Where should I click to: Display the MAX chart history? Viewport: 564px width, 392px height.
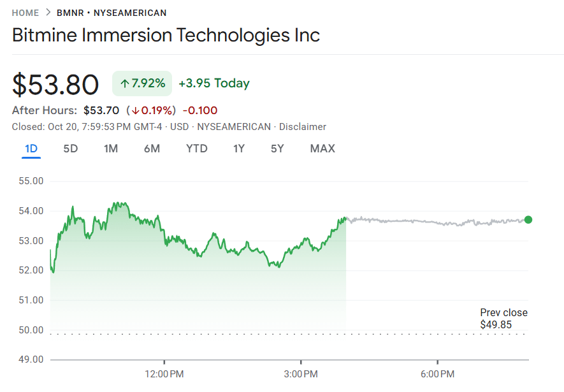322,148
